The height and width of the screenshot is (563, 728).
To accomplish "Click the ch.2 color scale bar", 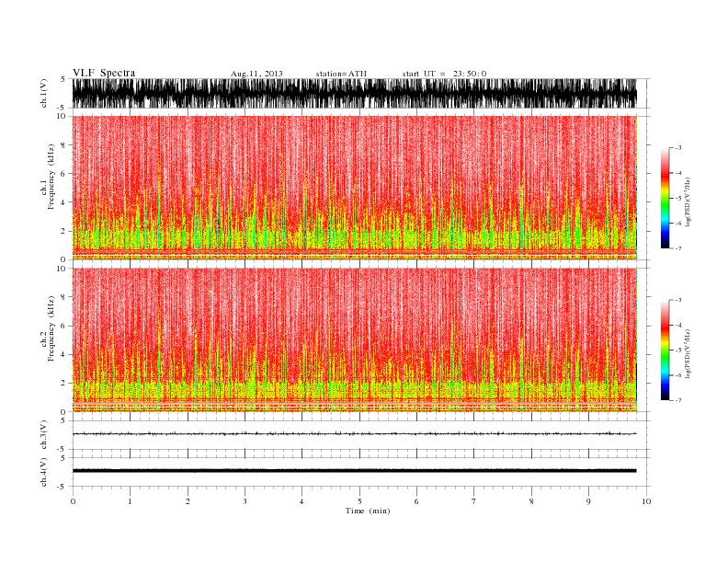I will 665,350.
